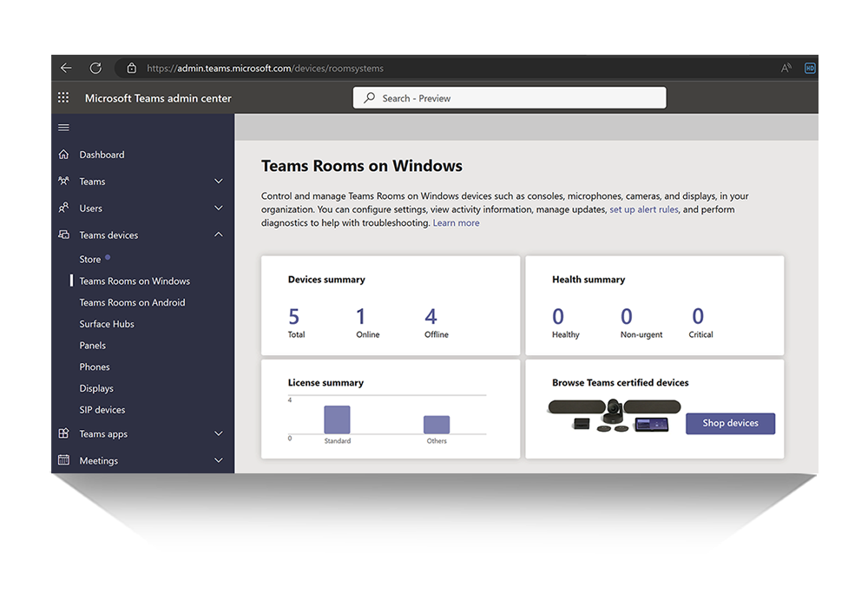Click the Devices summary heading

326,280
